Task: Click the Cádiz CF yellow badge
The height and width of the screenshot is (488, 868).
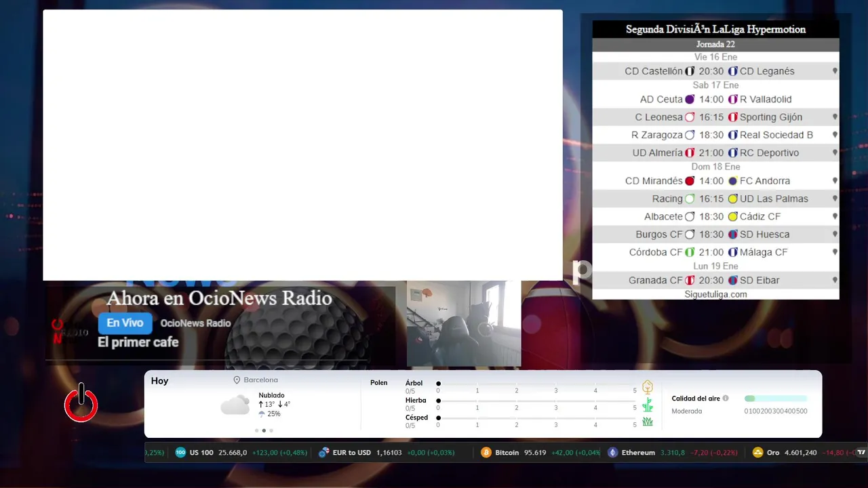Action: [x=732, y=216]
